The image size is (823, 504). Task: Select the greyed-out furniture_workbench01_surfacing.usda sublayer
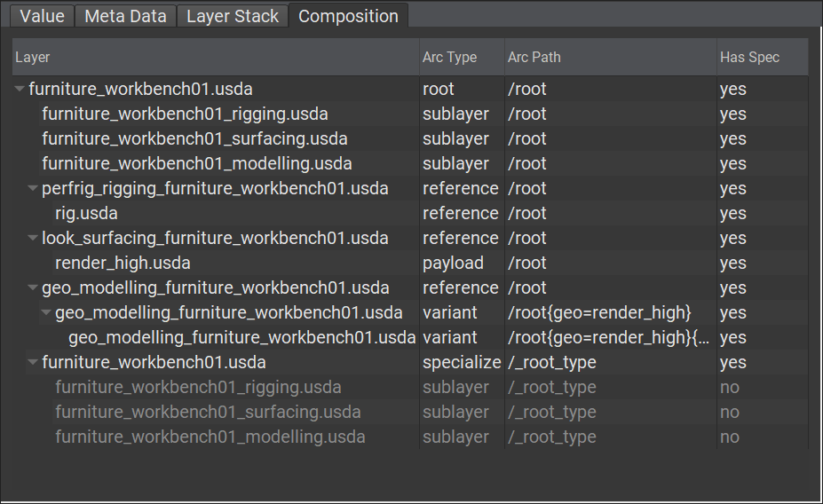click(208, 412)
